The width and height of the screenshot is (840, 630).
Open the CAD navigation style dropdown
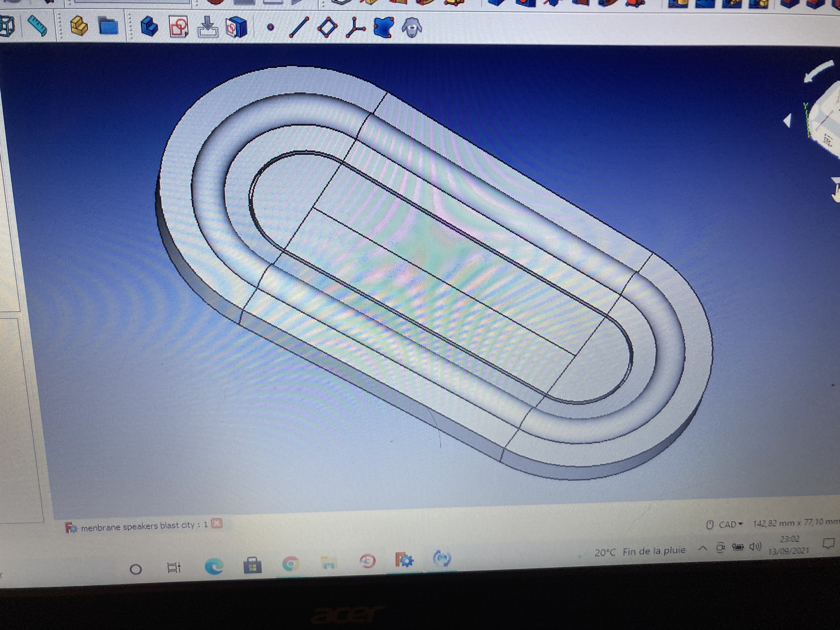tap(730, 524)
